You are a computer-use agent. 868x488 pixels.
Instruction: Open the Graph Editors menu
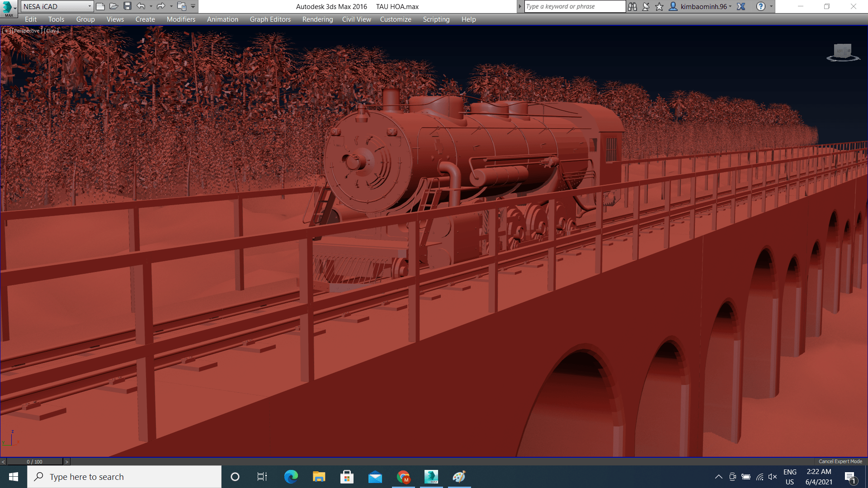tap(270, 19)
